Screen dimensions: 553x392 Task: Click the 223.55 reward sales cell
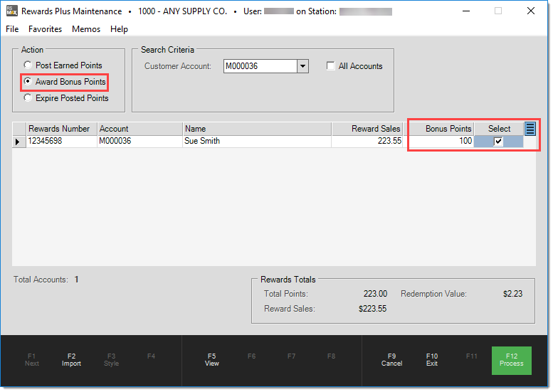pyautogui.click(x=367, y=142)
